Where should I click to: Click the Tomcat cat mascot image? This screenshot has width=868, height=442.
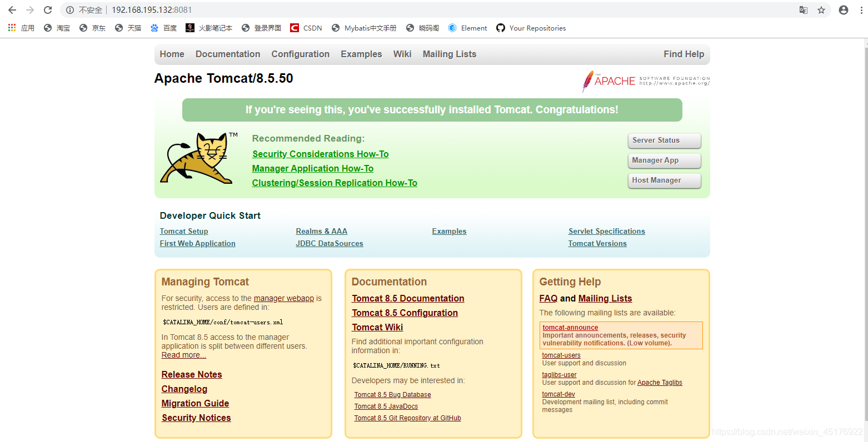(x=198, y=158)
